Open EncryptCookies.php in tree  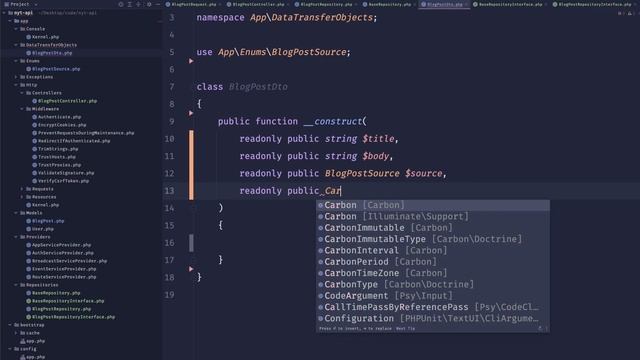(59, 125)
